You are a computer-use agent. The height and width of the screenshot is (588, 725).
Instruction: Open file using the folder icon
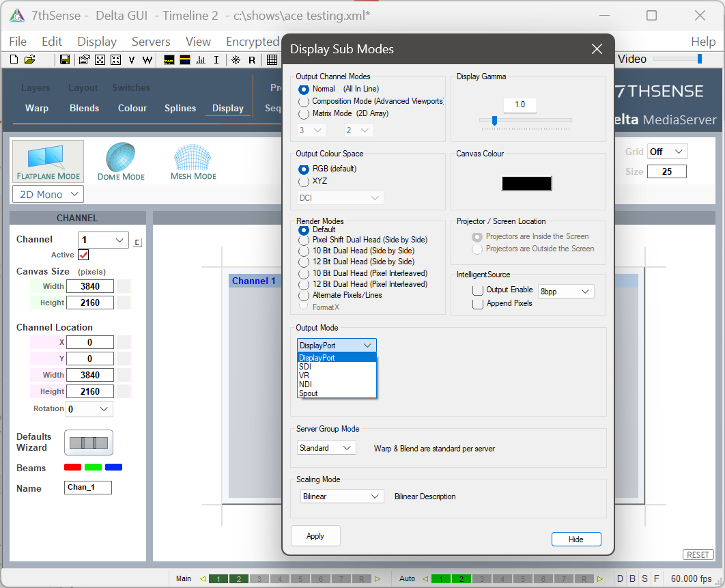point(29,59)
